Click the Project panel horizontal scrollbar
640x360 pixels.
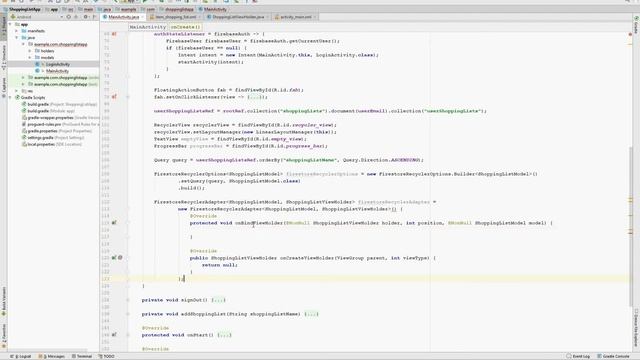click(47, 351)
